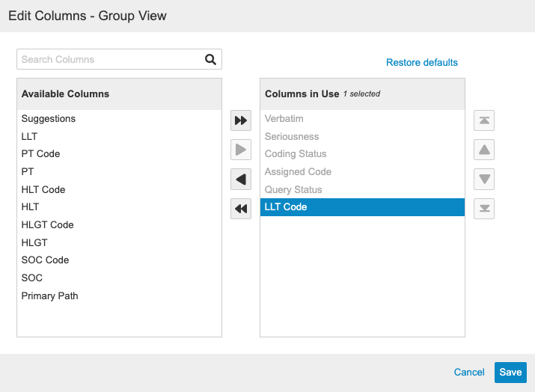Select Suggestions in Available Columns
Image resolution: width=535 pixels, height=392 pixels.
click(x=49, y=119)
